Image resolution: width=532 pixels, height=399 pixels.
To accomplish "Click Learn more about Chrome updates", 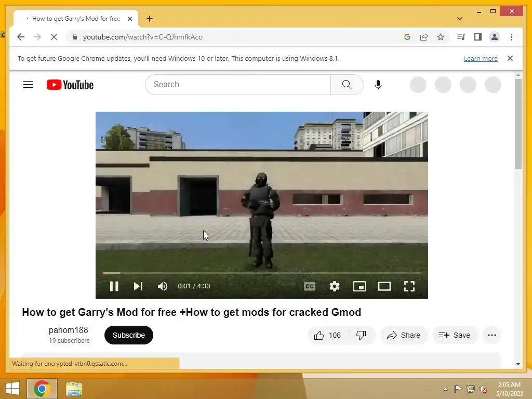I will coord(481,58).
